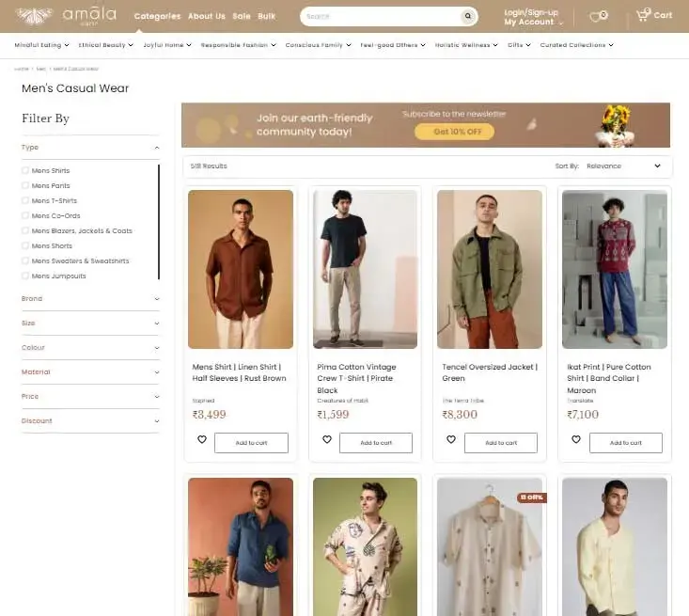This screenshot has height=616, width=689.
Task: Wishlist heart for Tencel Oversized Jacket
Action: [x=451, y=439]
